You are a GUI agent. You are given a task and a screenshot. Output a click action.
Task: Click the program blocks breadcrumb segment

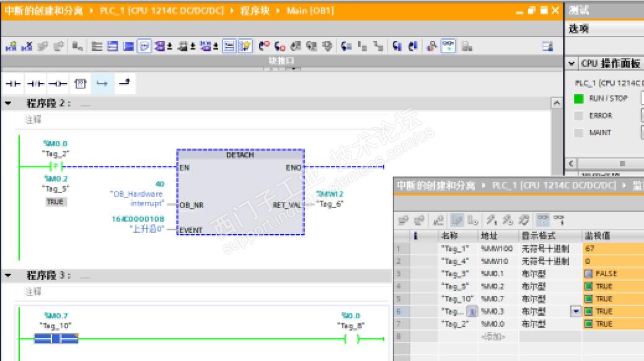tap(255, 11)
